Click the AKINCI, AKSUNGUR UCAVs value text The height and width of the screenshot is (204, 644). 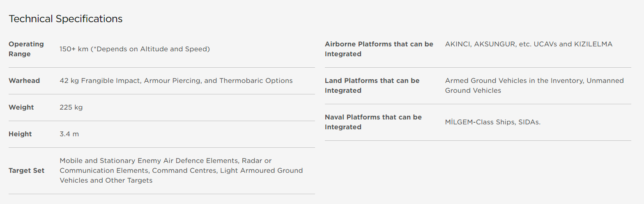[x=529, y=44]
